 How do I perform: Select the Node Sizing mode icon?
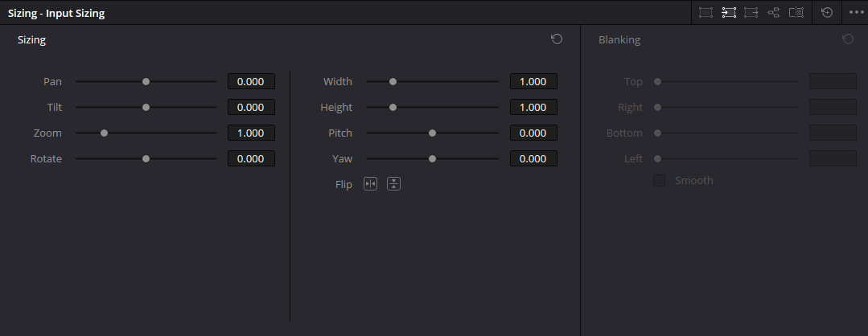pyautogui.click(x=773, y=12)
